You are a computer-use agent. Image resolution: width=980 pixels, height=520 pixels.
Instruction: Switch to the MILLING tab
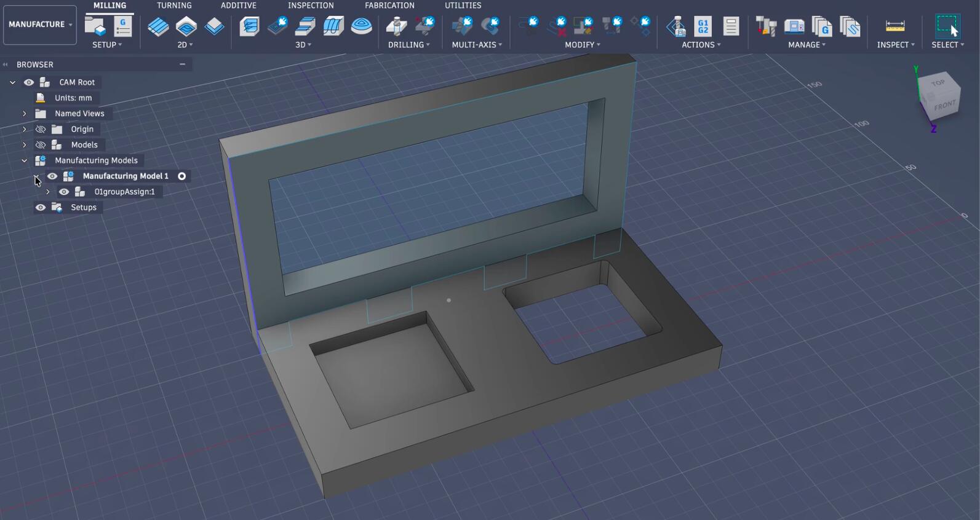click(x=110, y=6)
